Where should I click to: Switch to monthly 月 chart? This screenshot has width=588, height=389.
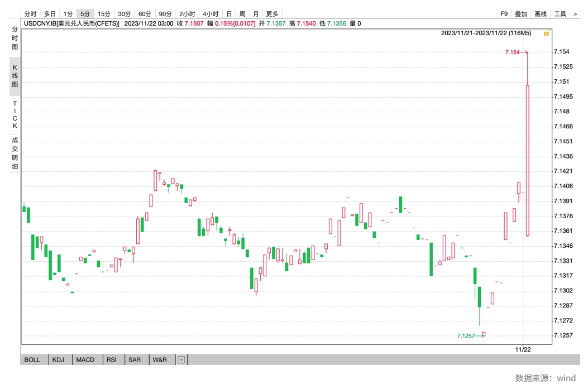[x=256, y=14]
